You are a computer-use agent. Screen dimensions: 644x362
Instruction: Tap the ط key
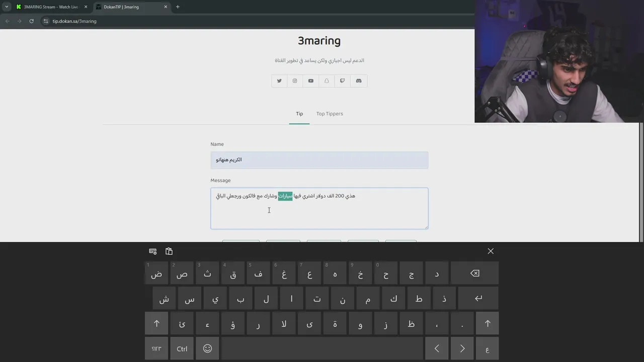click(x=419, y=298)
